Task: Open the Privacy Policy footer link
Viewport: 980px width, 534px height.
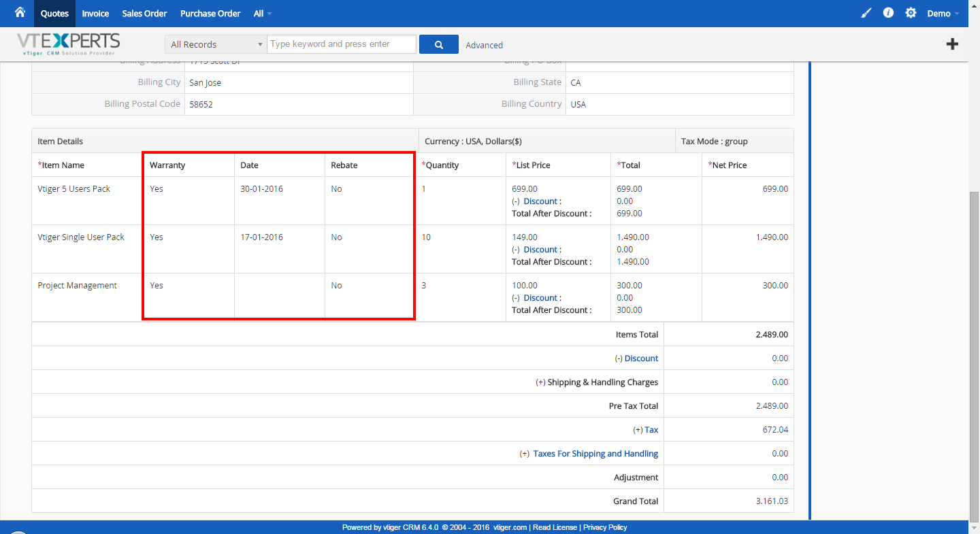Action: (605, 527)
